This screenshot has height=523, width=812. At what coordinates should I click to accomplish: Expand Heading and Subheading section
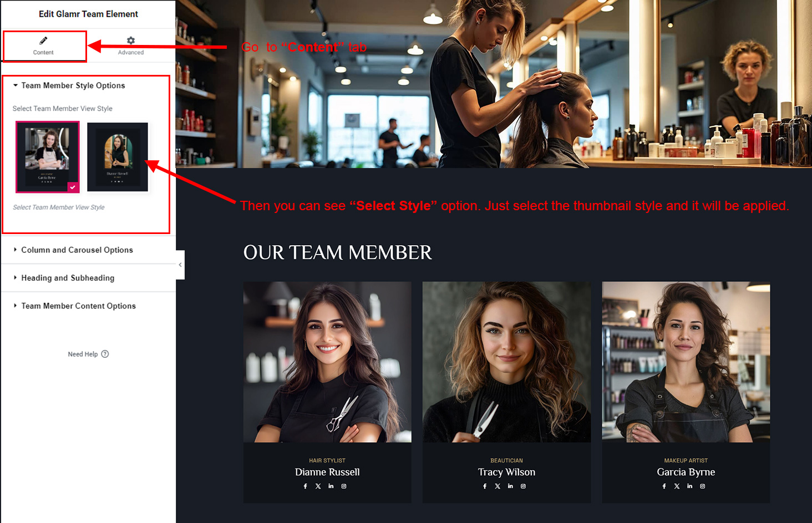[x=68, y=278]
